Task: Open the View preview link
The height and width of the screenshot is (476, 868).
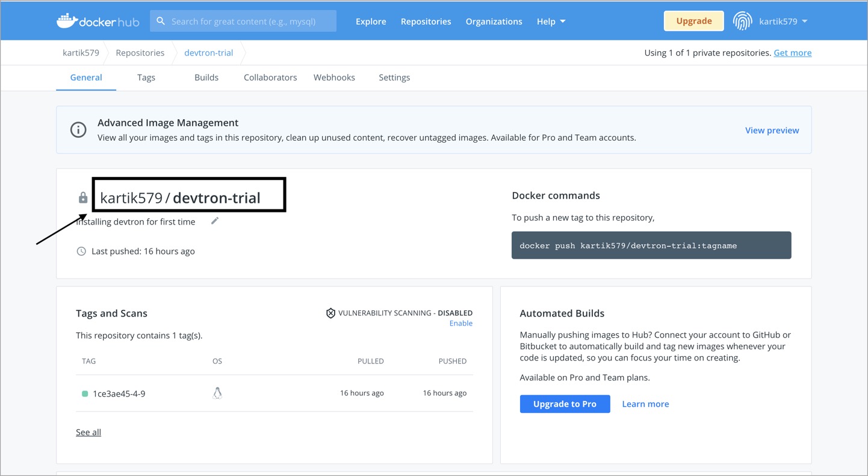Action: [772, 130]
